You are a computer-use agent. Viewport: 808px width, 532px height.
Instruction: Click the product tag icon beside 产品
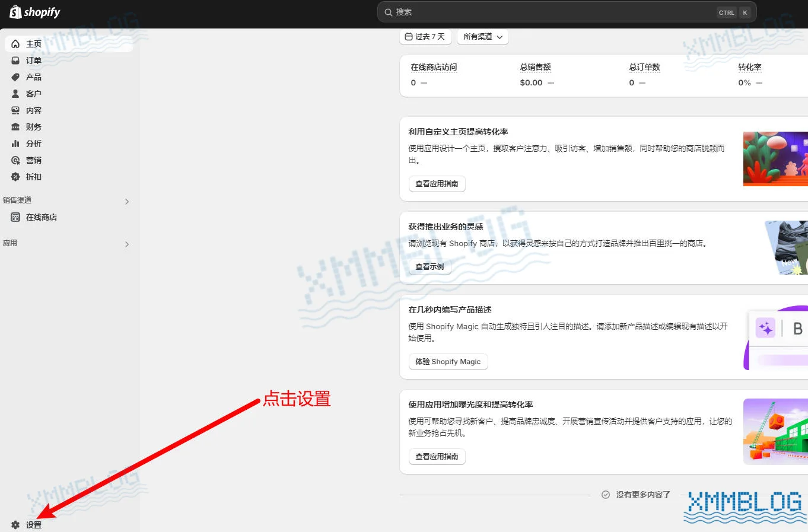coord(15,77)
